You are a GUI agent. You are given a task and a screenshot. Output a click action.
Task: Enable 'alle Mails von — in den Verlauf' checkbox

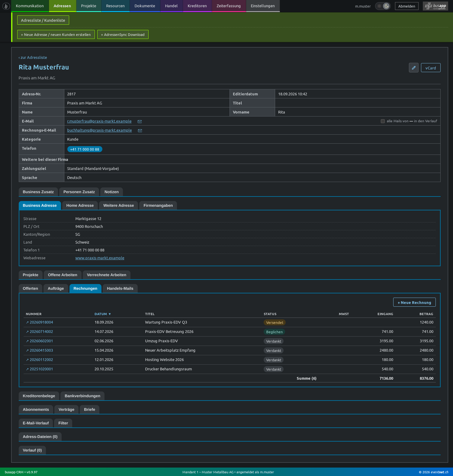(383, 121)
